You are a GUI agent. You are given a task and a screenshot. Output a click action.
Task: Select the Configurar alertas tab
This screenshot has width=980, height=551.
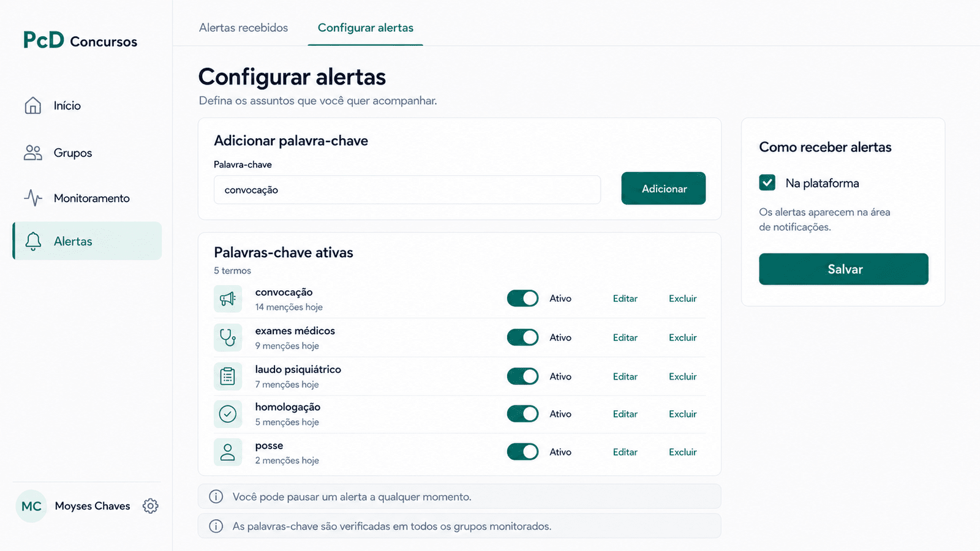click(366, 28)
